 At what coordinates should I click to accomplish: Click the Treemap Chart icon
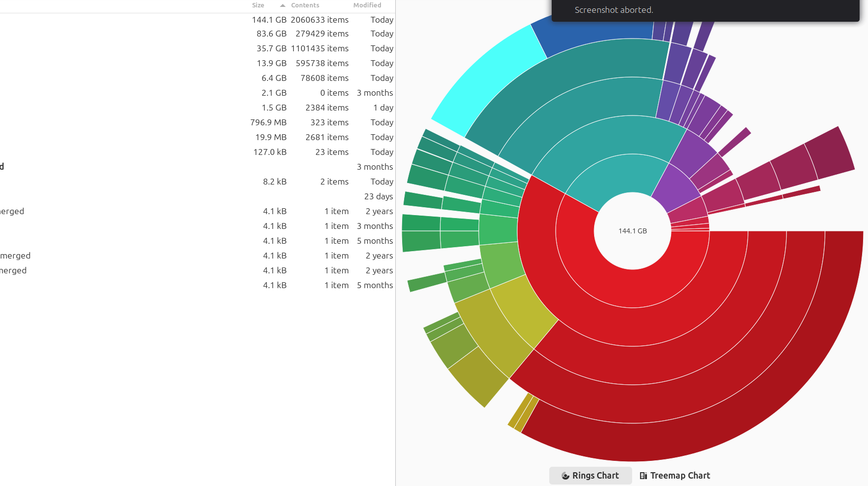click(643, 476)
